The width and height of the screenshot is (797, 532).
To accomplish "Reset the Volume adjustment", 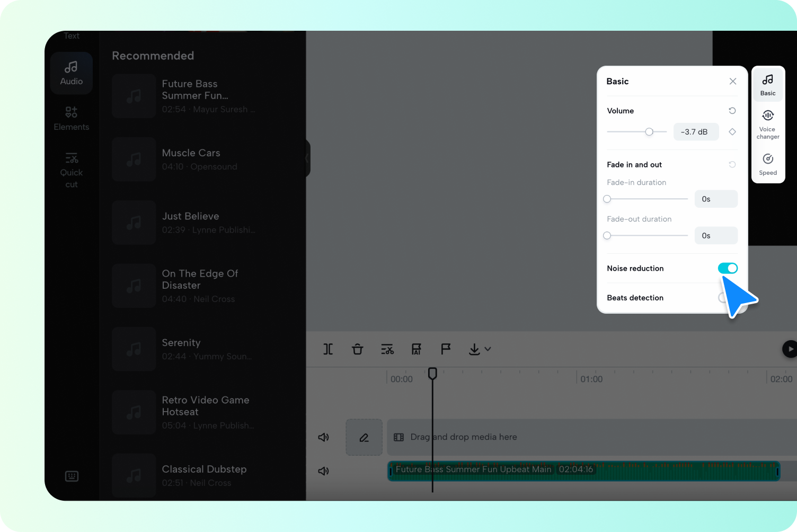I will (x=732, y=110).
